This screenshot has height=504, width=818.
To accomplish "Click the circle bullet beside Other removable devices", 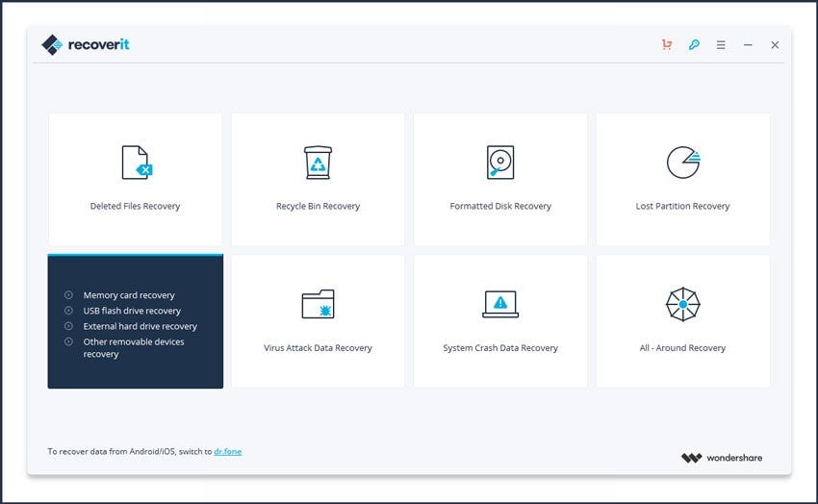I will click(68, 341).
